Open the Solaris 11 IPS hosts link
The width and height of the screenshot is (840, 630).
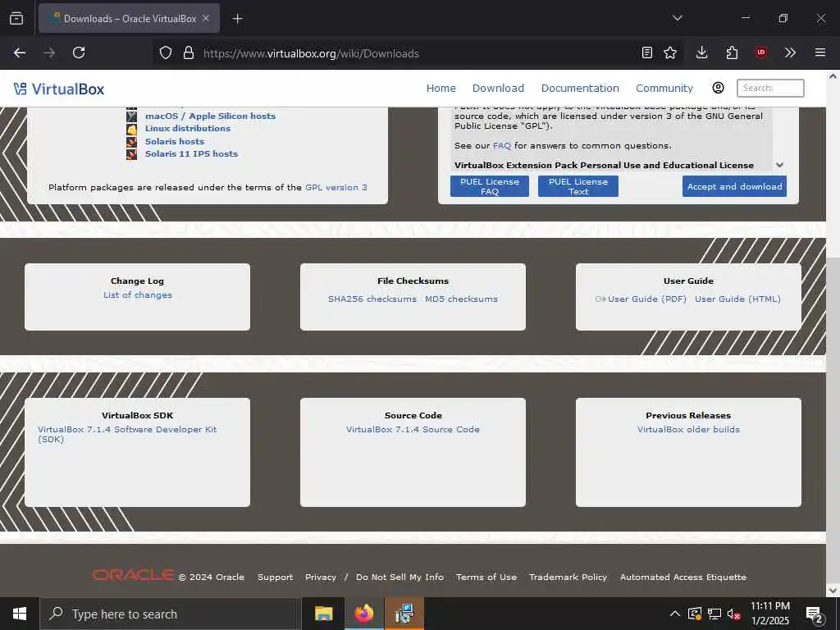click(191, 153)
